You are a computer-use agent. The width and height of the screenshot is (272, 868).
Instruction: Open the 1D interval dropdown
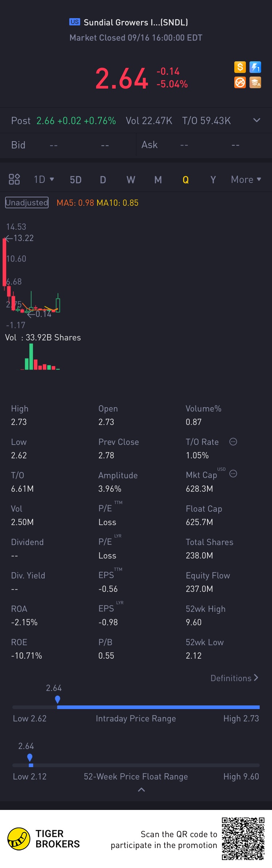pyautogui.click(x=44, y=179)
